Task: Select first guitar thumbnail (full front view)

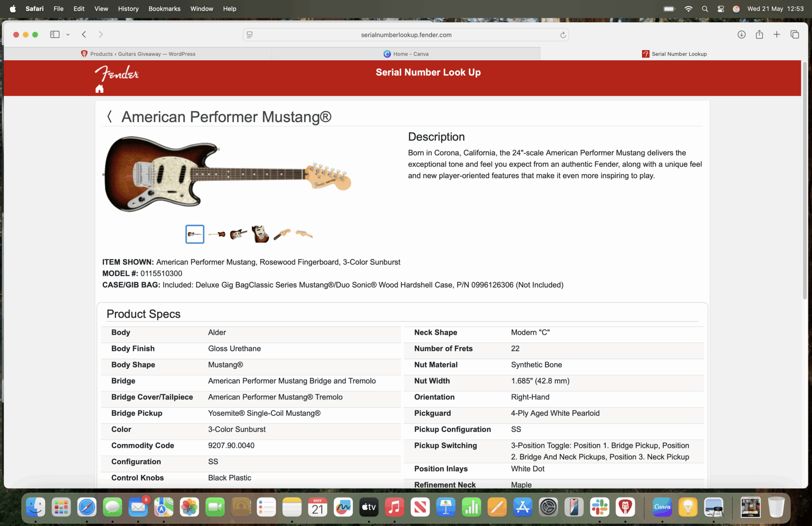Action: pyautogui.click(x=195, y=234)
